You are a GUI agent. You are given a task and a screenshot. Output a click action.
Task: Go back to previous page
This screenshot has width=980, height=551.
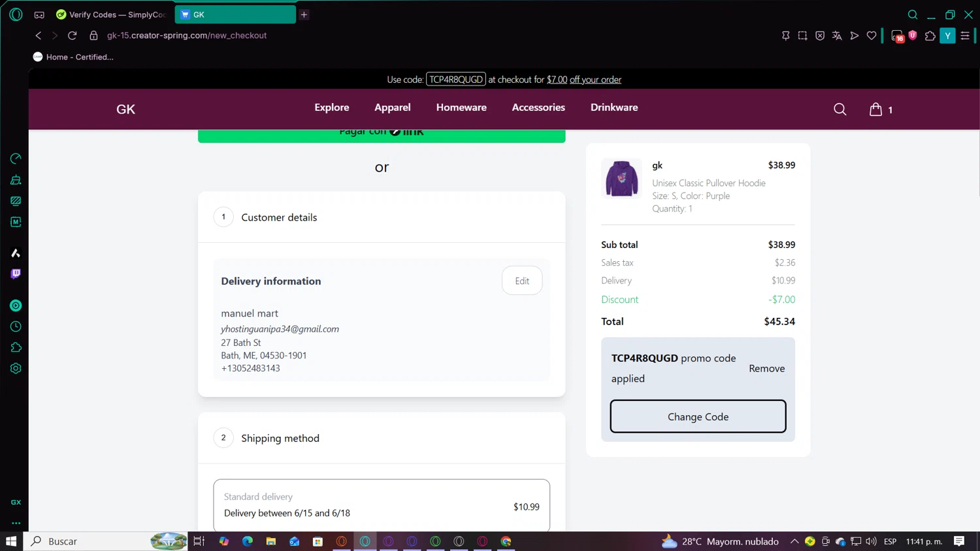pyautogui.click(x=38, y=35)
